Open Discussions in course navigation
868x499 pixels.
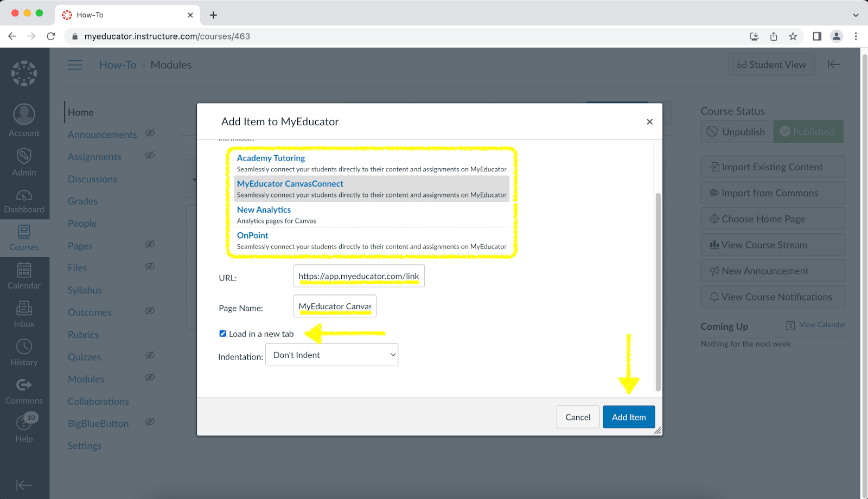point(92,179)
